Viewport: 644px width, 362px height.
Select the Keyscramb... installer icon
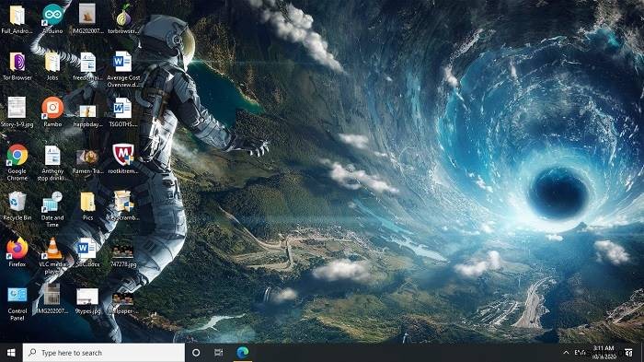coord(123,202)
